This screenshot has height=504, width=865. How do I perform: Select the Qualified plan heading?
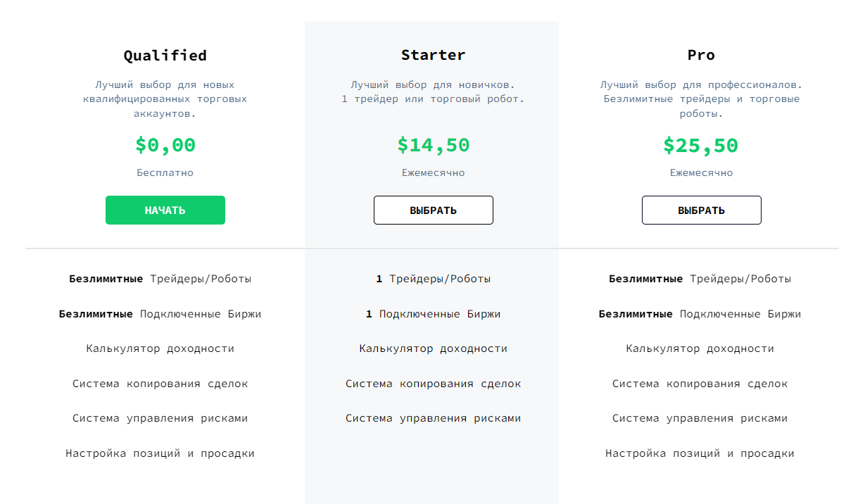point(165,55)
